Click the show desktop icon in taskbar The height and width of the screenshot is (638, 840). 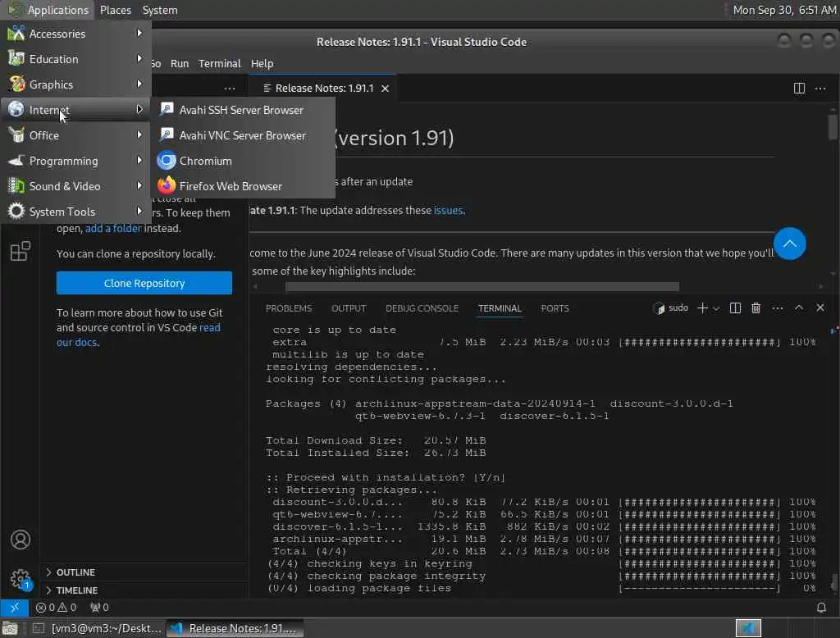click(x=10, y=628)
